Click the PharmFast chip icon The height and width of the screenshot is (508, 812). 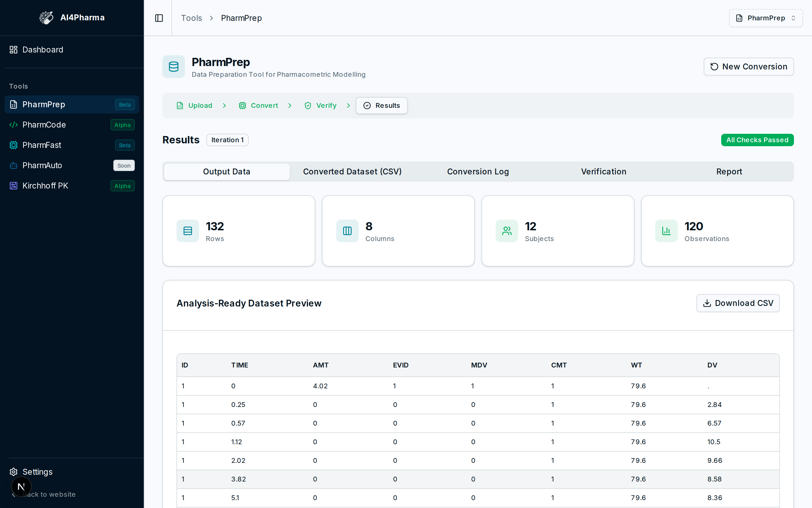point(14,145)
